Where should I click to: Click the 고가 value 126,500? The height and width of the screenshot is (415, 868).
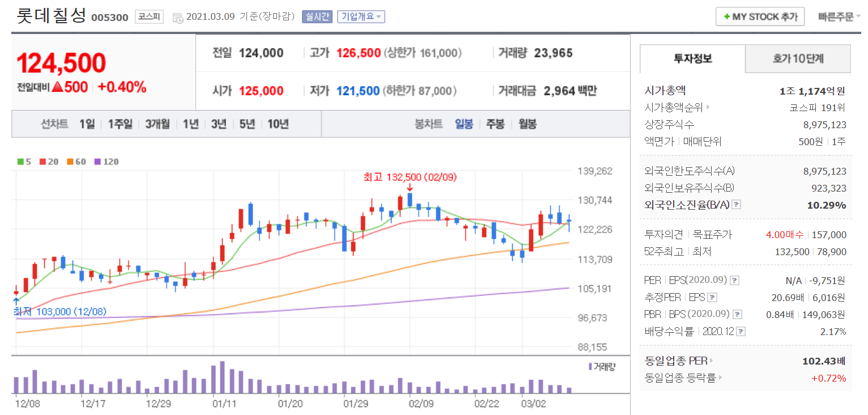(359, 53)
